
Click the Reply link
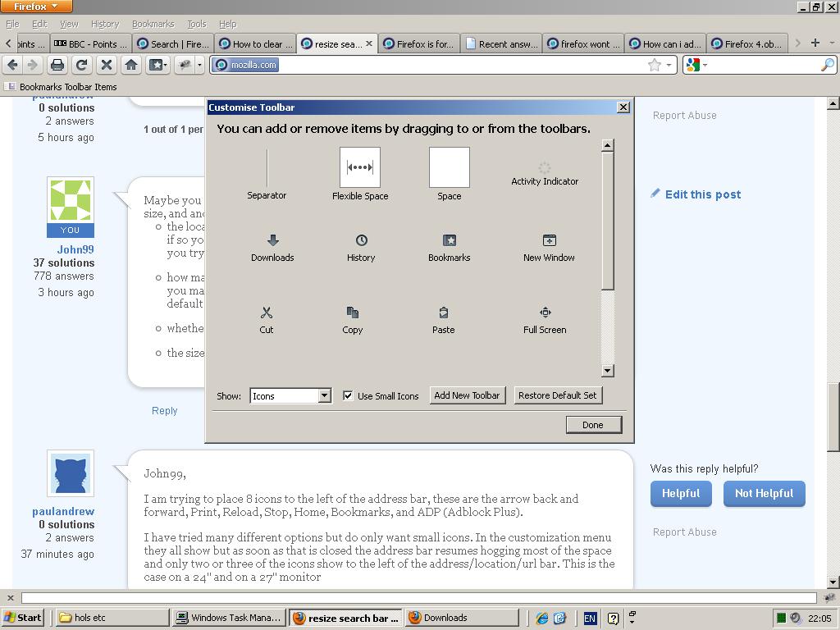coord(164,411)
